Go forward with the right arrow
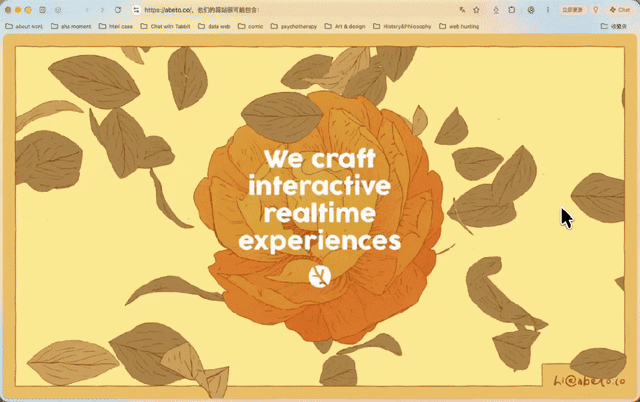This screenshot has height=402, width=640. (102, 10)
